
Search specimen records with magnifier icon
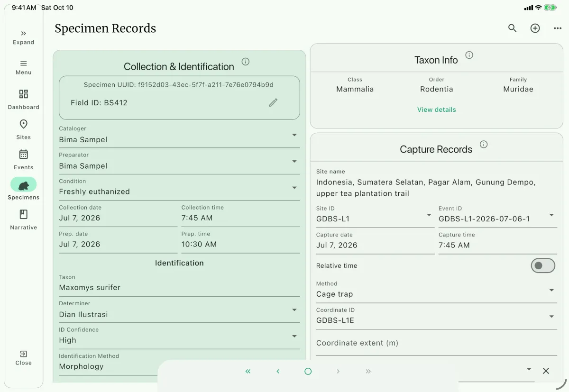click(512, 28)
